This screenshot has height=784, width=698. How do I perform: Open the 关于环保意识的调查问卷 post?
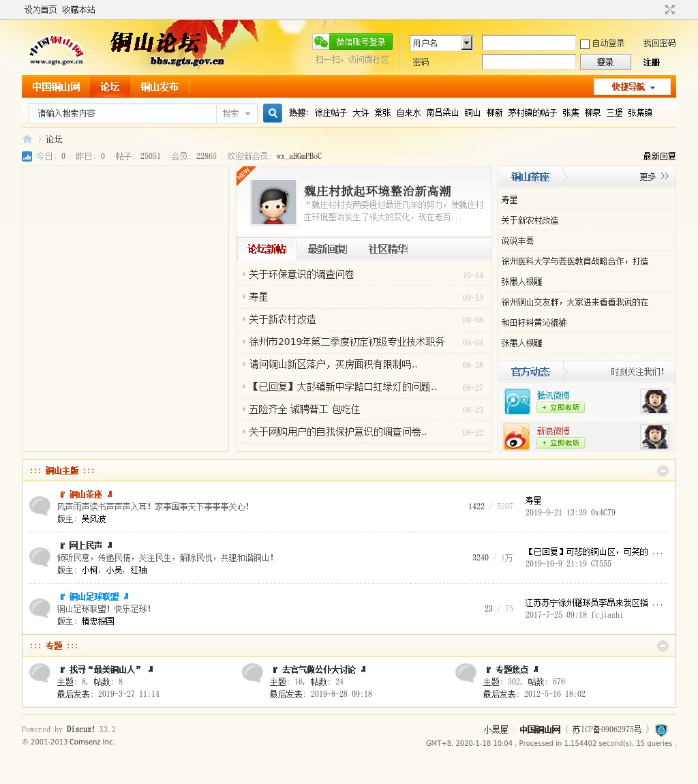[301, 275]
